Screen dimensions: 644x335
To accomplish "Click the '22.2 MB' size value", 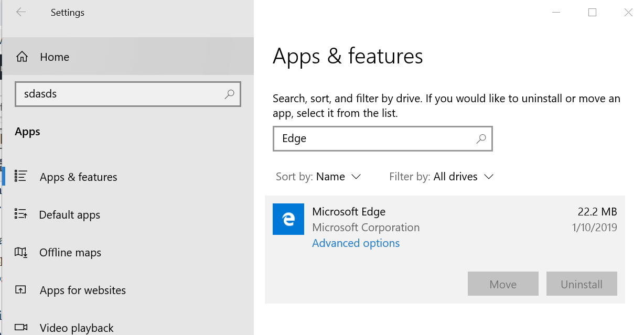I will pyautogui.click(x=597, y=212).
